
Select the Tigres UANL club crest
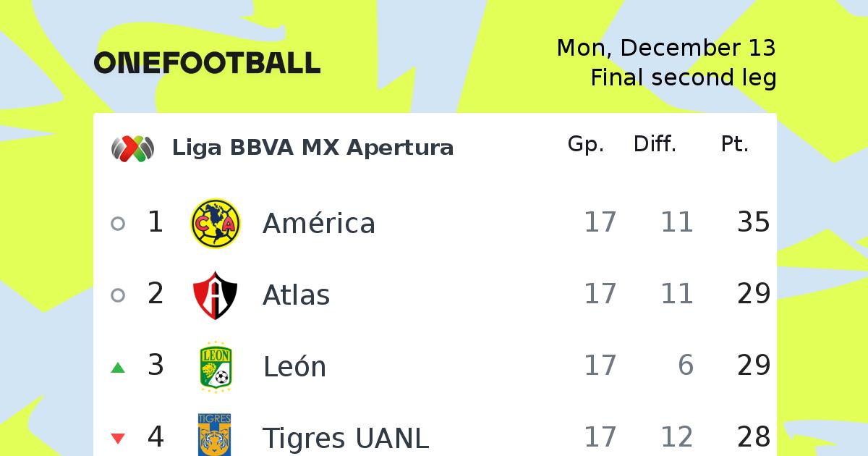[x=215, y=434]
